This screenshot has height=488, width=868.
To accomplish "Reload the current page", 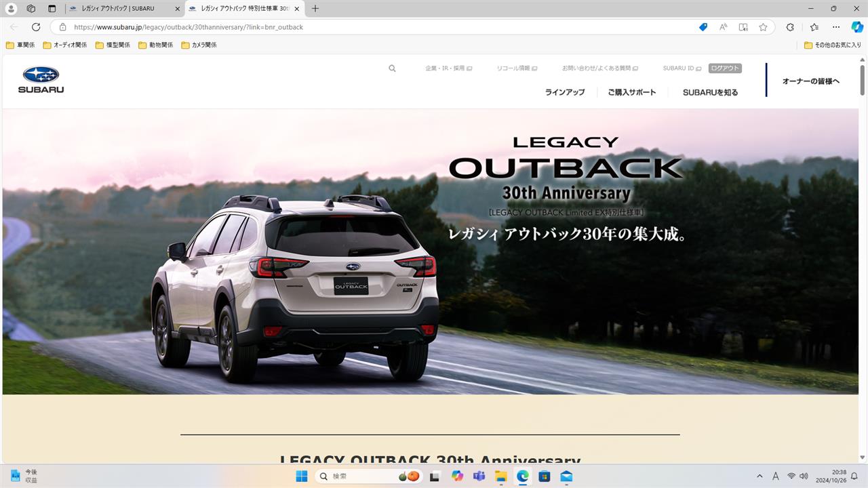I will (x=36, y=27).
